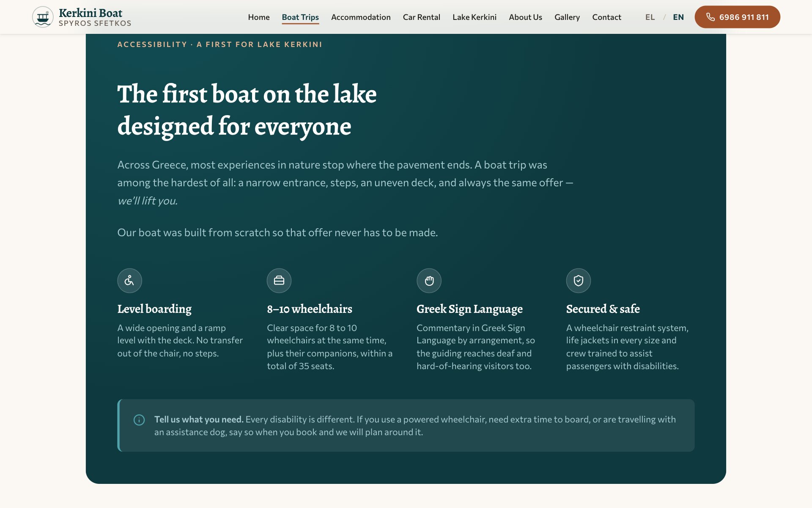Click the wheelchair Level boarding icon

coord(129,280)
